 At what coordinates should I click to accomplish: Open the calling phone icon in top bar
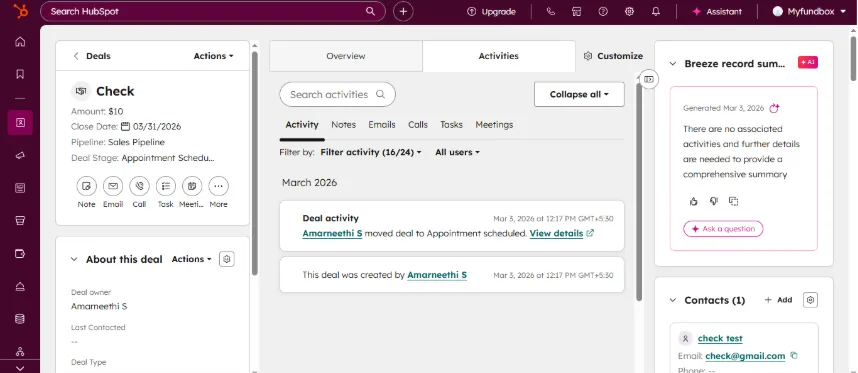[x=550, y=11]
